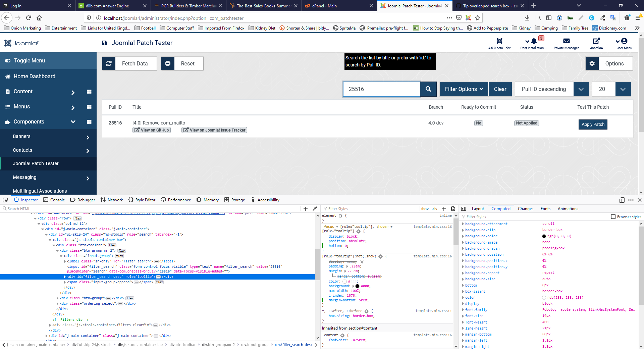Click the Clear filter button
Image resolution: width=644 pixels, height=349 pixels.
tap(500, 89)
